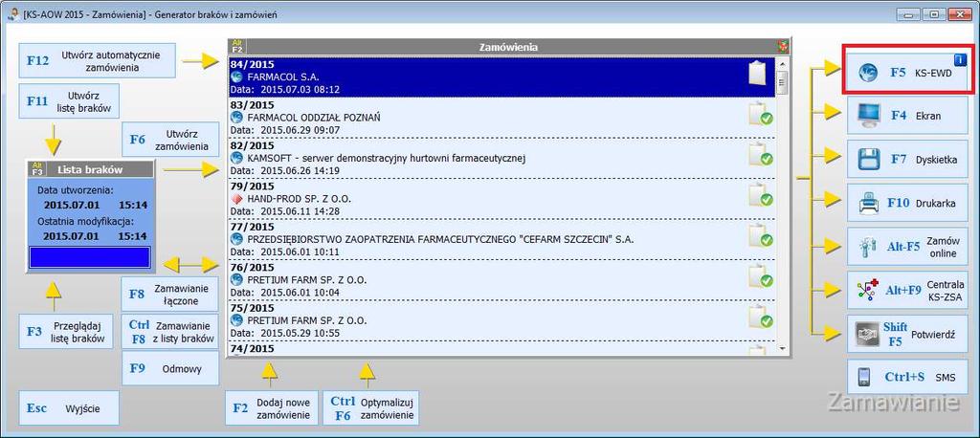The height and width of the screenshot is (438, 980).
Task: Select order 74/2015 row
Action: point(501,349)
